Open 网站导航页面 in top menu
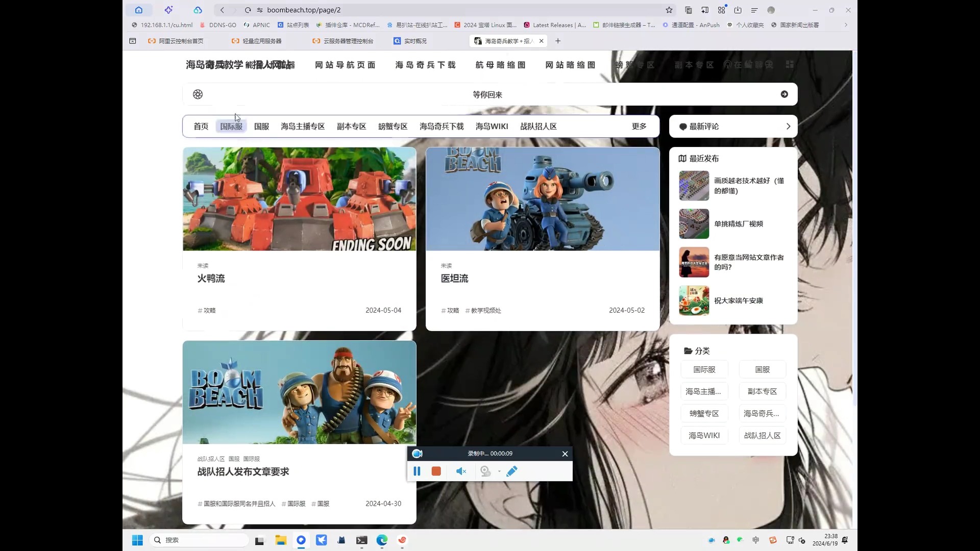Image resolution: width=980 pixels, height=551 pixels. point(346,65)
